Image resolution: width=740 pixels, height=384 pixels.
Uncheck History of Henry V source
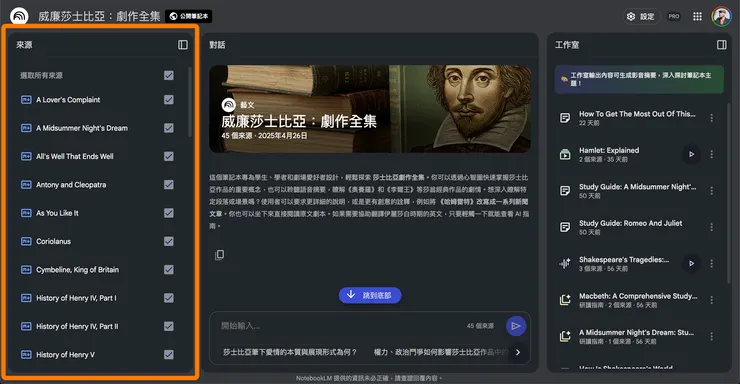click(x=168, y=354)
